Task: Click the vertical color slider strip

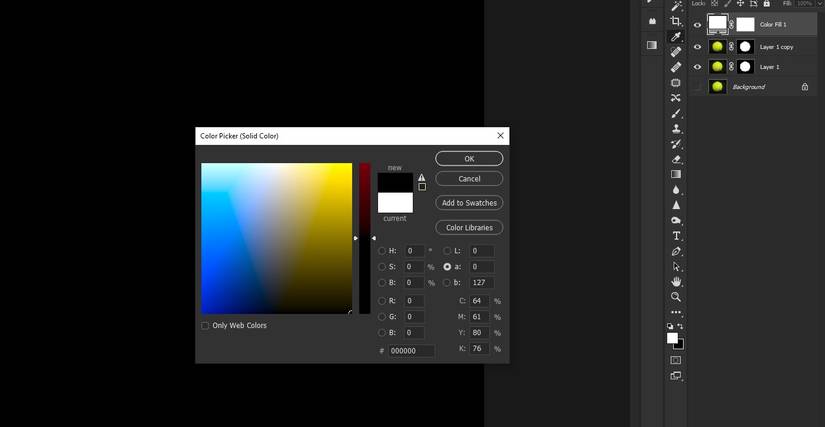Action: (x=365, y=238)
